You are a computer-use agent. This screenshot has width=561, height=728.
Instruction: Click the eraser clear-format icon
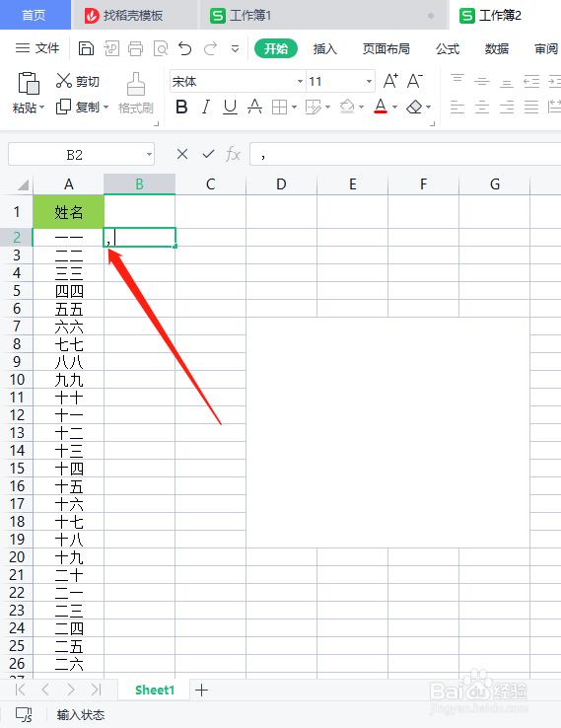414,108
